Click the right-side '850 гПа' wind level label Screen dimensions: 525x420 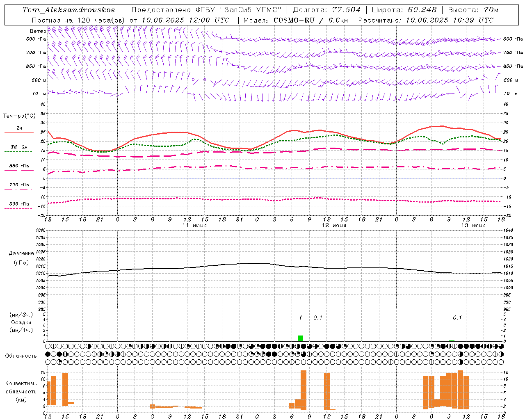coord(513,66)
